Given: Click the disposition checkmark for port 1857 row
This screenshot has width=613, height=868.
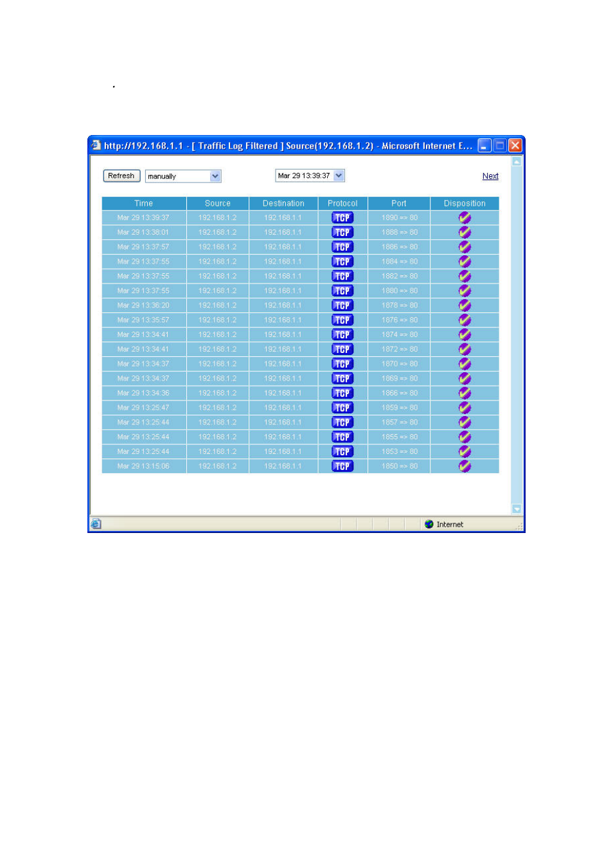Looking at the screenshot, I should click(x=465, y=422).
